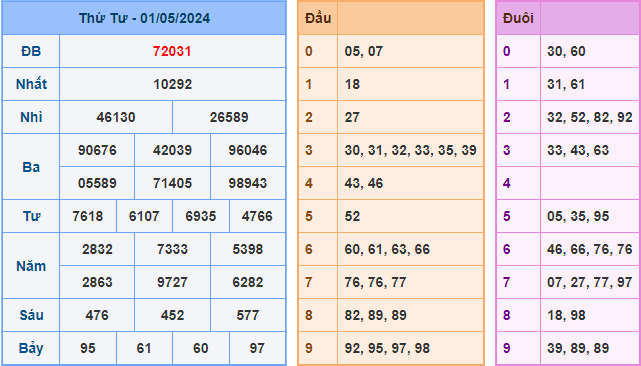
Task: Click fourth prize number 6107
Action: [x=144, y=216]
